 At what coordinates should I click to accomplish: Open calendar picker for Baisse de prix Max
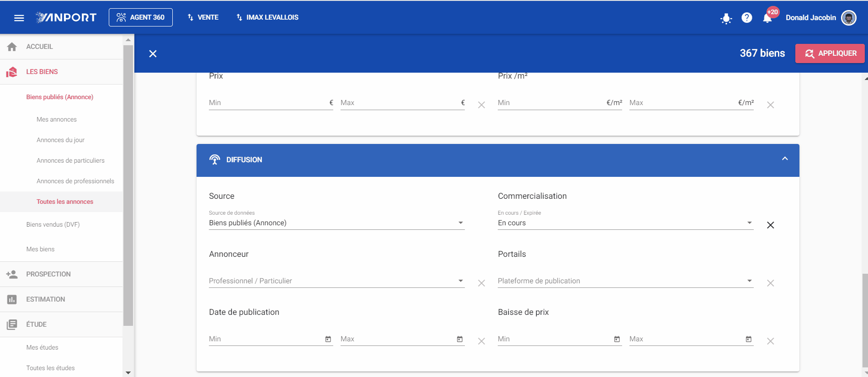(748, 339)
